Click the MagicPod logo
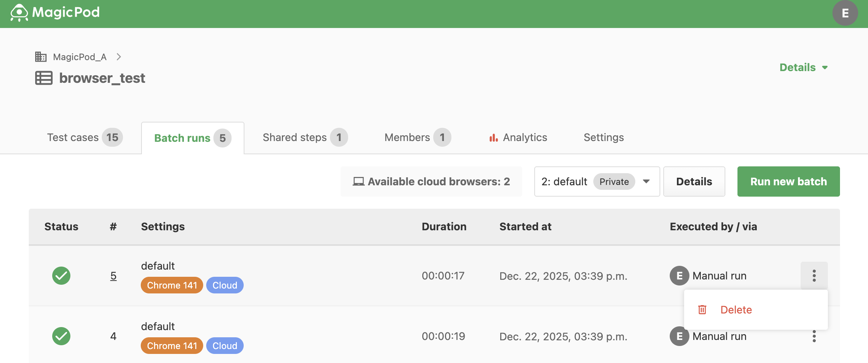The image size is (868, 363). click(55, 12)
